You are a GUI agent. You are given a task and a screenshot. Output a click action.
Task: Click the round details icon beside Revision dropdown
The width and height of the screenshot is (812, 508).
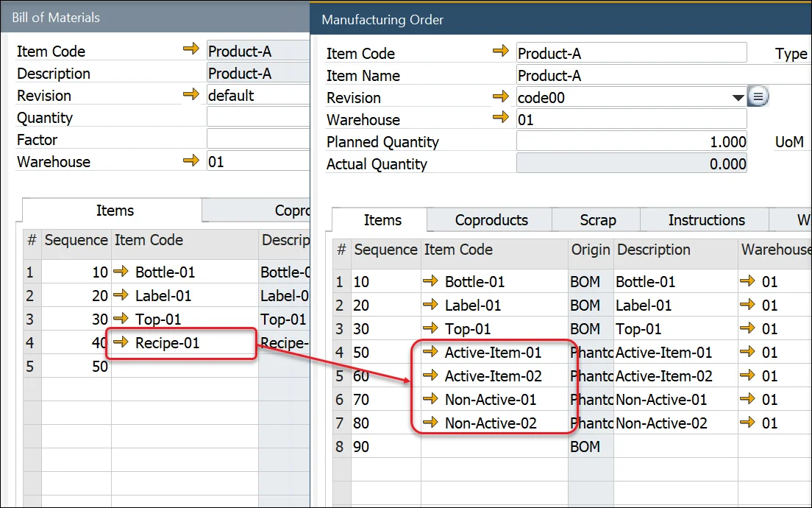click(758, 96)
